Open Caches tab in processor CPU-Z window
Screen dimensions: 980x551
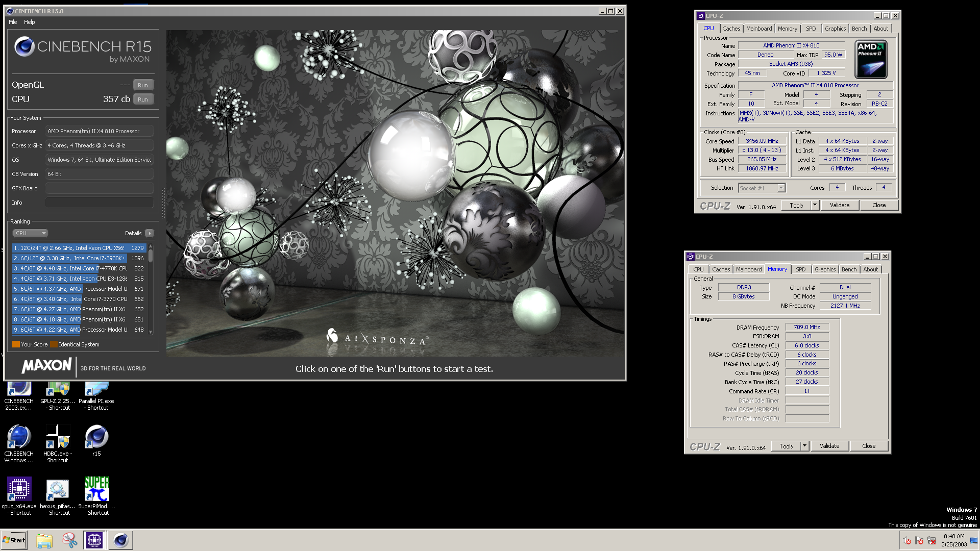[731, 29]
